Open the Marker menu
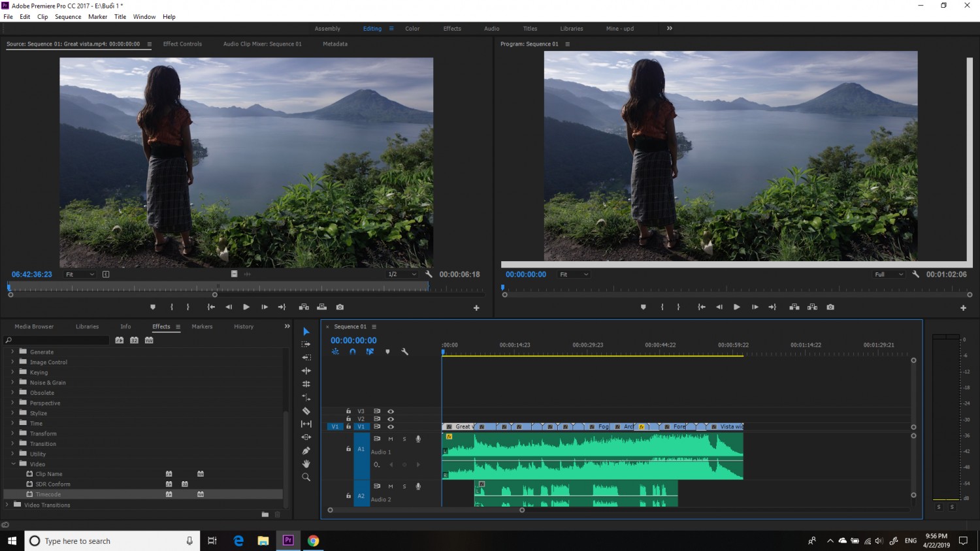The image size is (980, 551). click(98, 17)
